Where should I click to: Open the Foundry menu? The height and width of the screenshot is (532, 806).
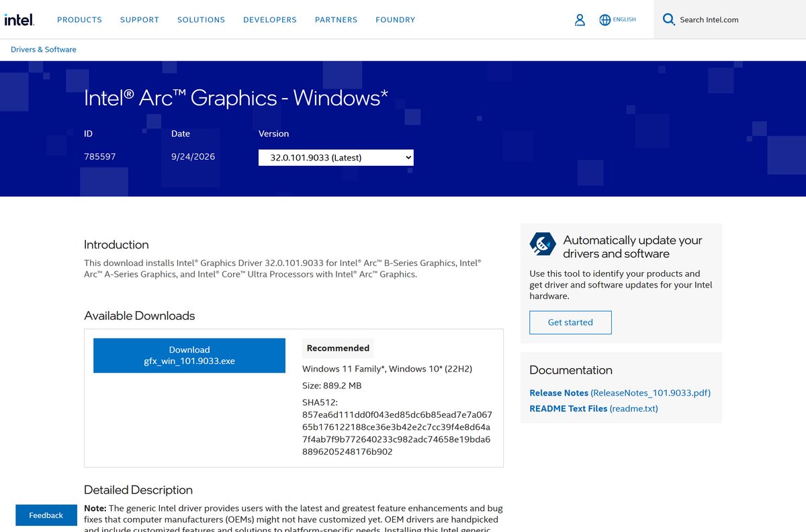(395, 19)
